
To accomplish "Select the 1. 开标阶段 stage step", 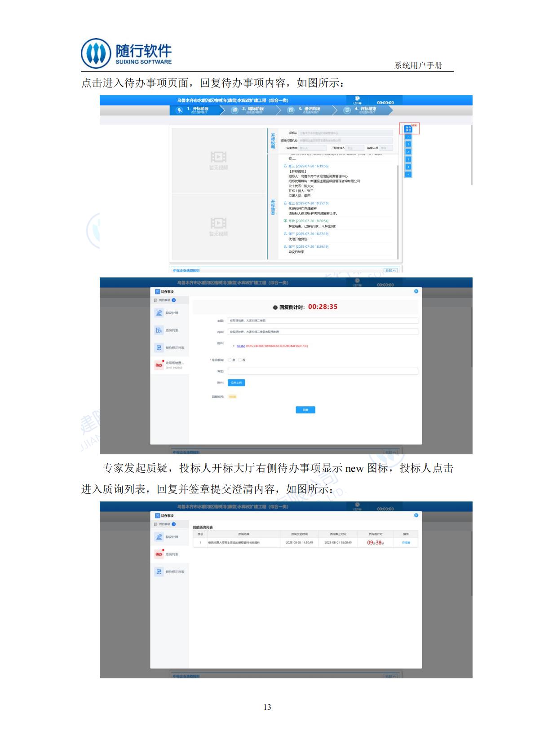I will pyautogui.click(x=198, y=110).
